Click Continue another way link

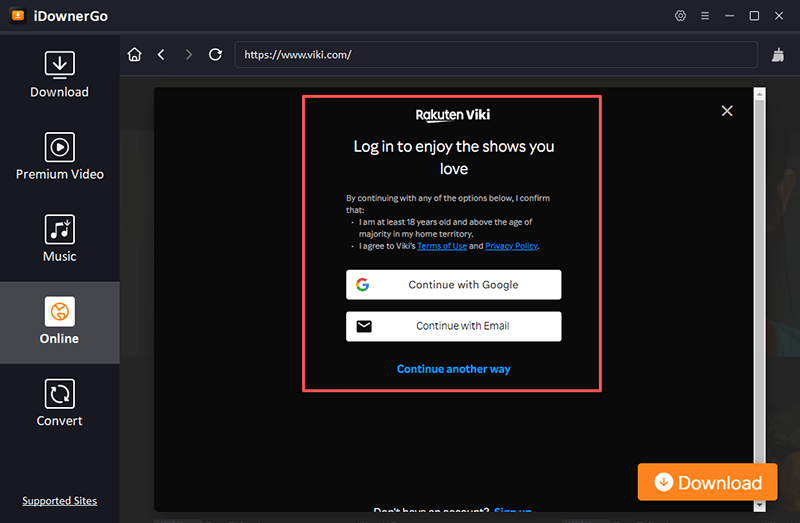point(454,369)
